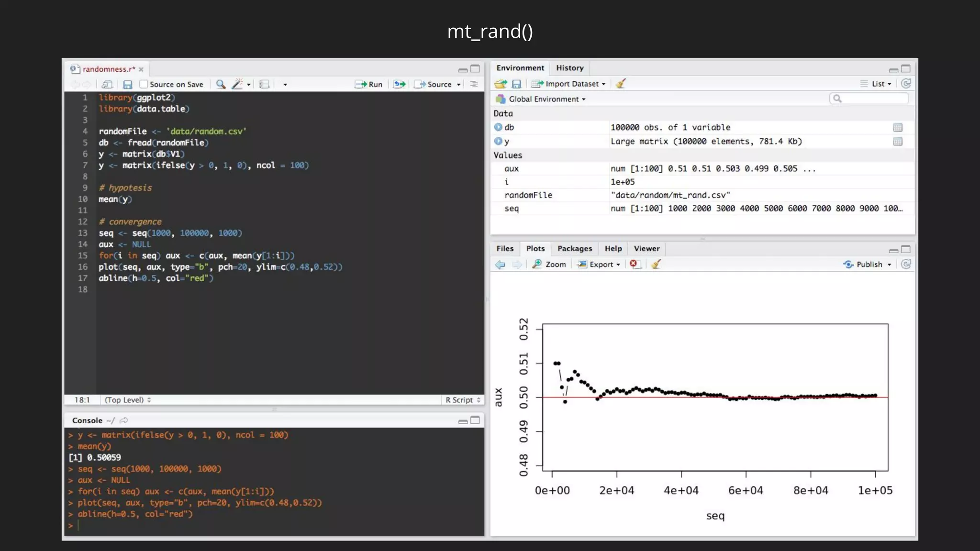Click the Run button
This screenshot has height=551, width=980.
(x=369, y=84)
